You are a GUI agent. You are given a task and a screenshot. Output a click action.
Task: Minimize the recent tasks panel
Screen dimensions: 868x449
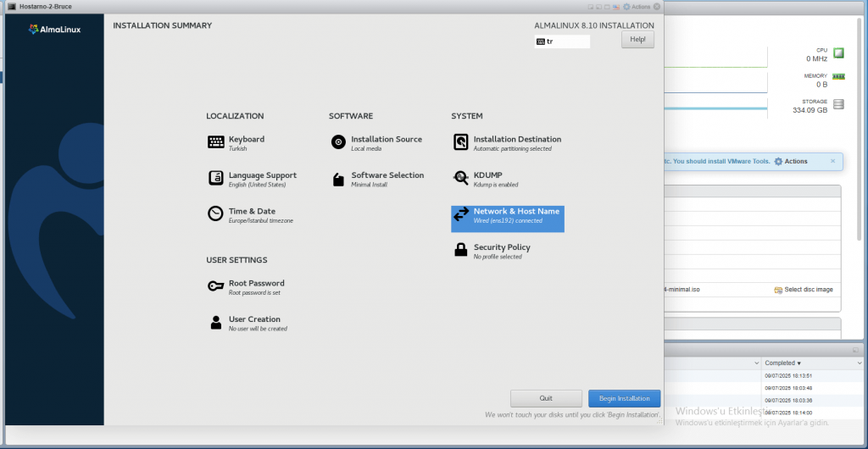[x=856, y=350]
